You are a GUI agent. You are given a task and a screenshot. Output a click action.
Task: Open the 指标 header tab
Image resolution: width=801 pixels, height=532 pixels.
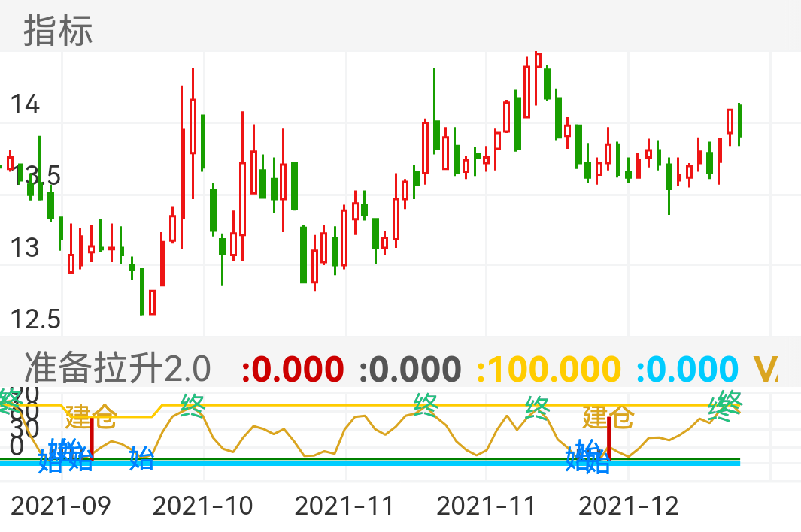(58, 31)
